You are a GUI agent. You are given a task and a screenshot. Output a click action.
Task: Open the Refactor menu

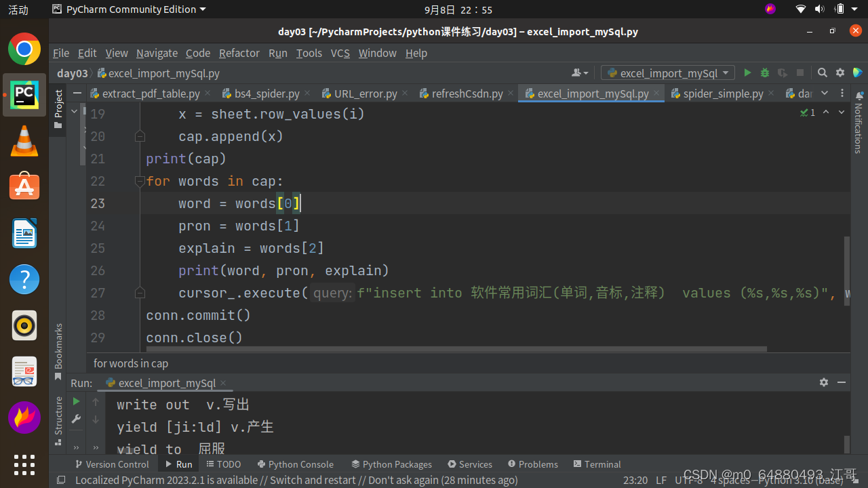click(x=239, y=53)
